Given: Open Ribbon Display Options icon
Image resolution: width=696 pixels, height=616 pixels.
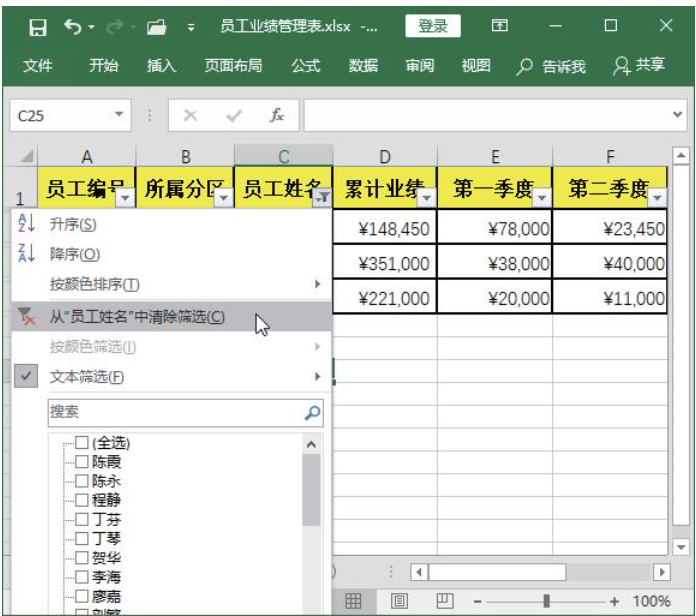Looking at the screenshot, I should tap(499, 25).
